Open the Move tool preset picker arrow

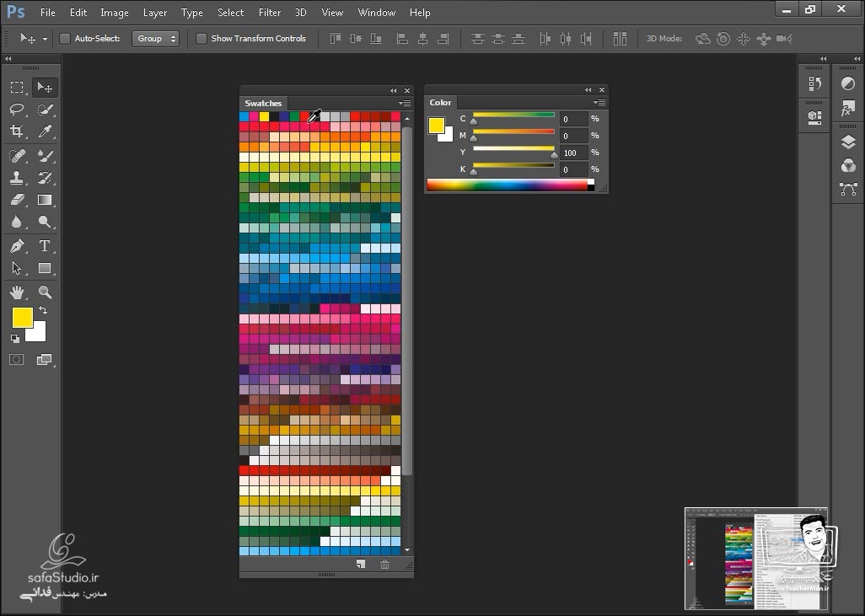coord(46,39)
